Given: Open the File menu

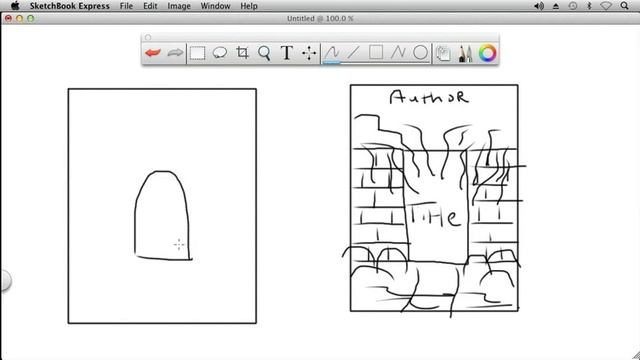Looking at the screenshot, I should tap(126, 6).
